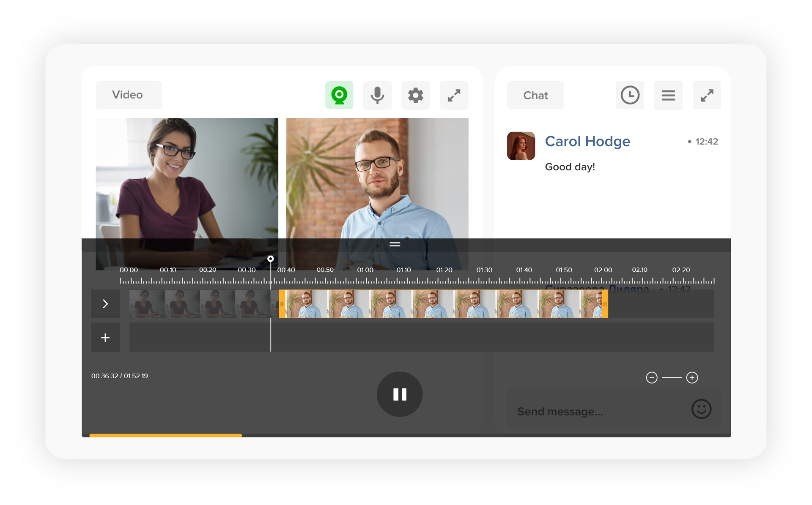The image size is (812, 505).
Task: Open the chat hamburger menu
Action: (668, 95)
